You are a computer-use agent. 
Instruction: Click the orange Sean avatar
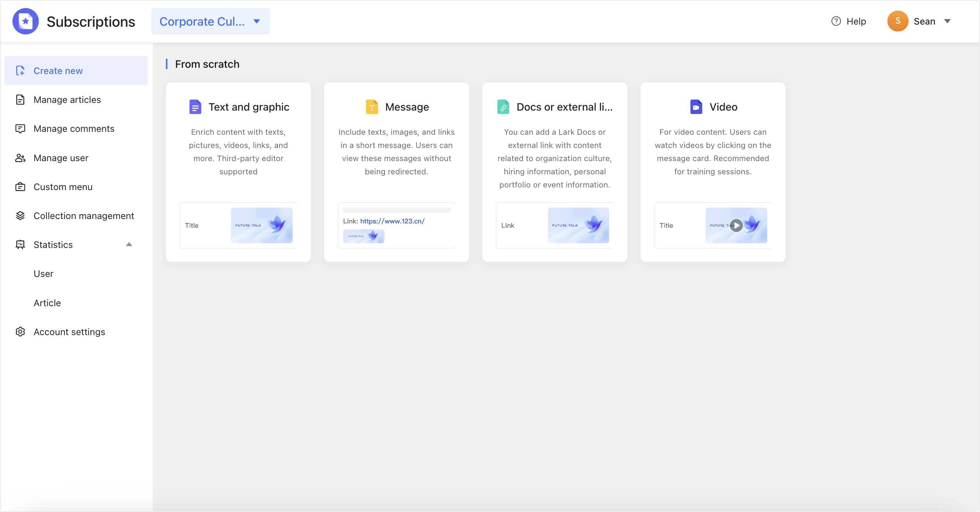(898, 21)
